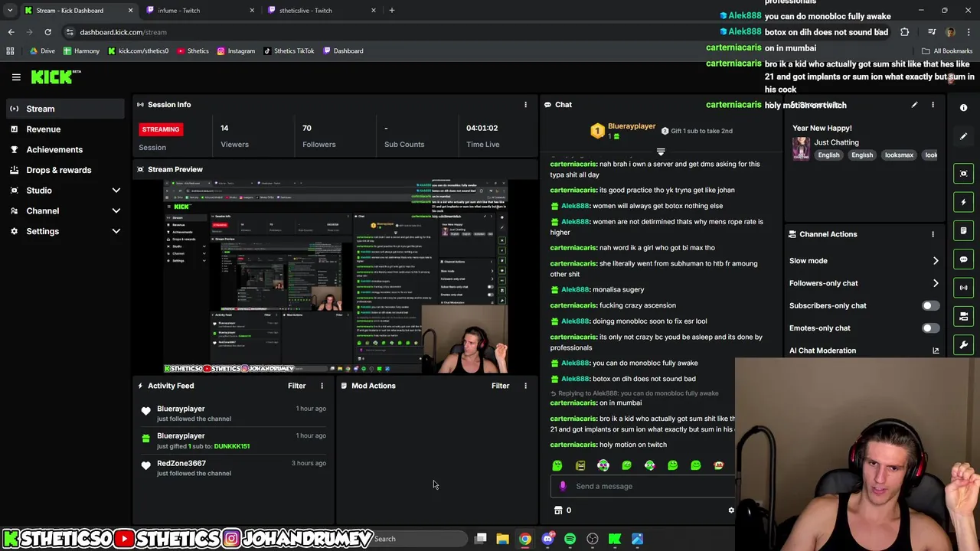Click Blurayplayer in gift leaderboard banner
The height and width of the screenshot is (551, 980).
[632, 126]
